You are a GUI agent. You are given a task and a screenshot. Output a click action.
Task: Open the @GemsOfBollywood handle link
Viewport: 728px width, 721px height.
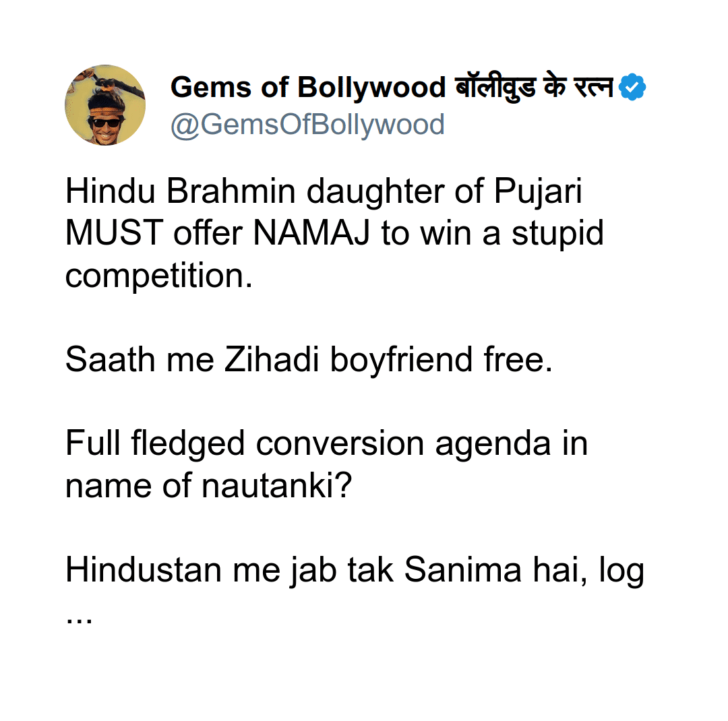click(x=307, y=125)
